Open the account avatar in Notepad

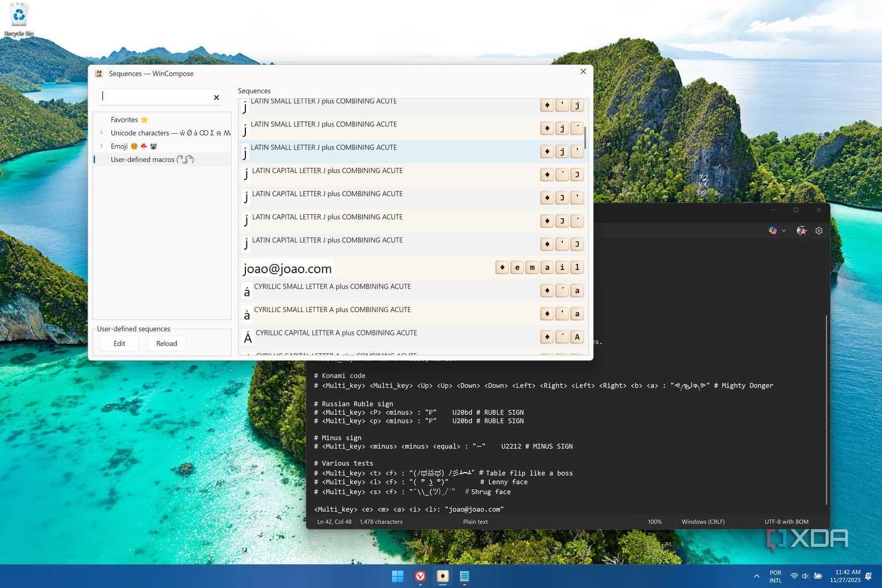(801, 231)
